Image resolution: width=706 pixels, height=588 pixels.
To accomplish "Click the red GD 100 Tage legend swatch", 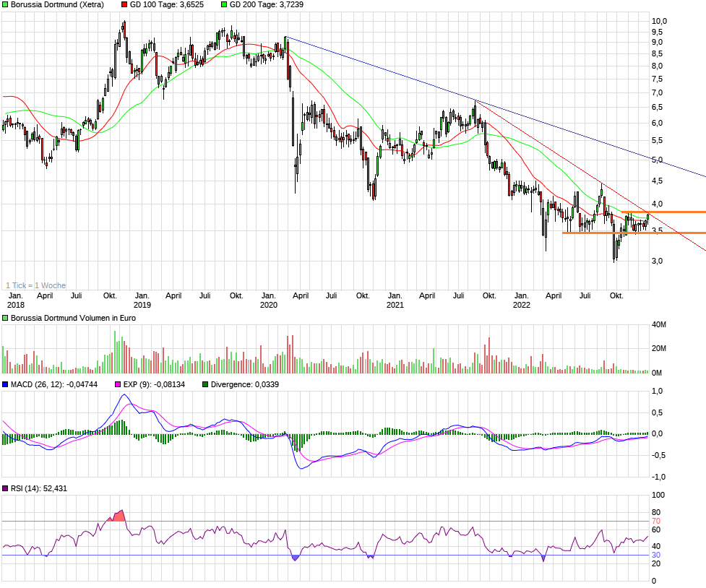I will 124,4.
